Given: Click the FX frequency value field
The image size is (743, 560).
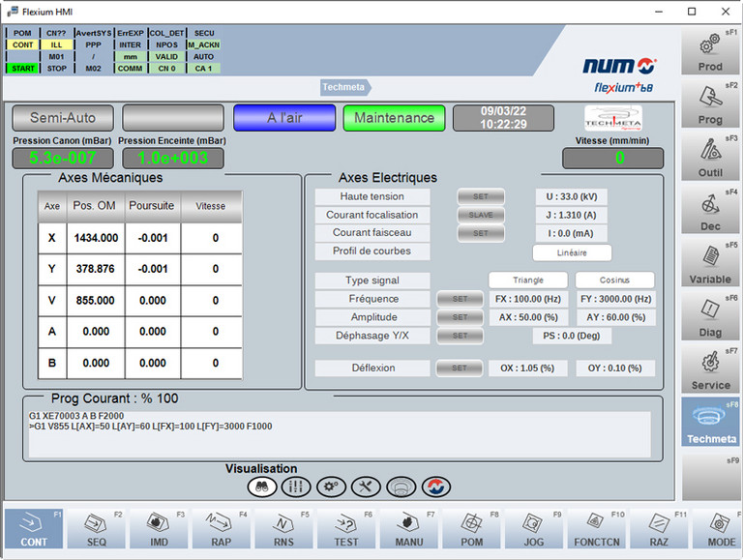Looking at the screenshot, I should [x=527, y=299].
